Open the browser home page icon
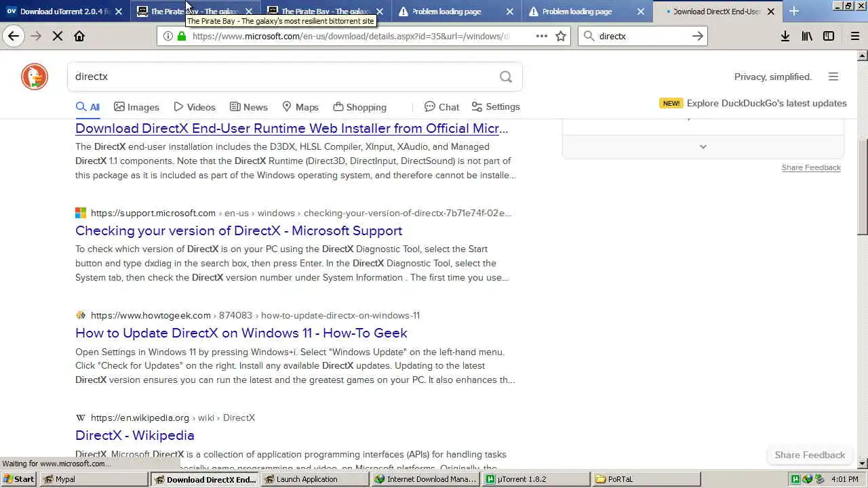Viewport: 868px width, 488px height. tap(79, 36)
